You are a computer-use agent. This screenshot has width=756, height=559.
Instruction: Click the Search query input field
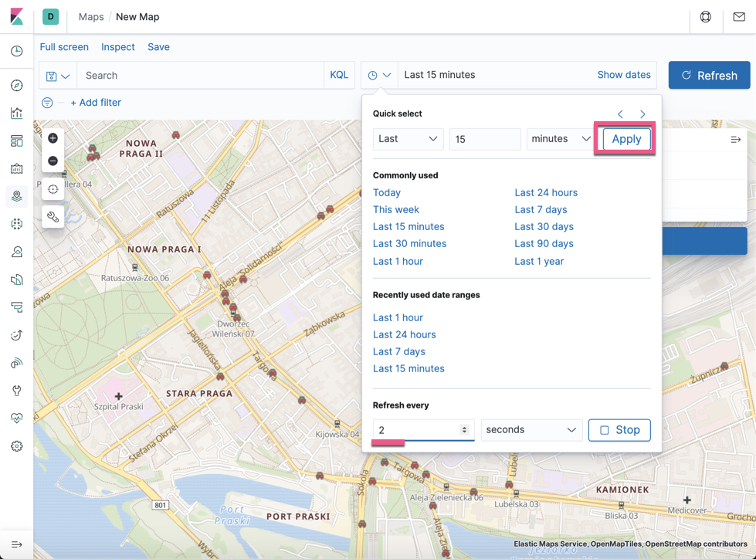click(x=200, y=75)
